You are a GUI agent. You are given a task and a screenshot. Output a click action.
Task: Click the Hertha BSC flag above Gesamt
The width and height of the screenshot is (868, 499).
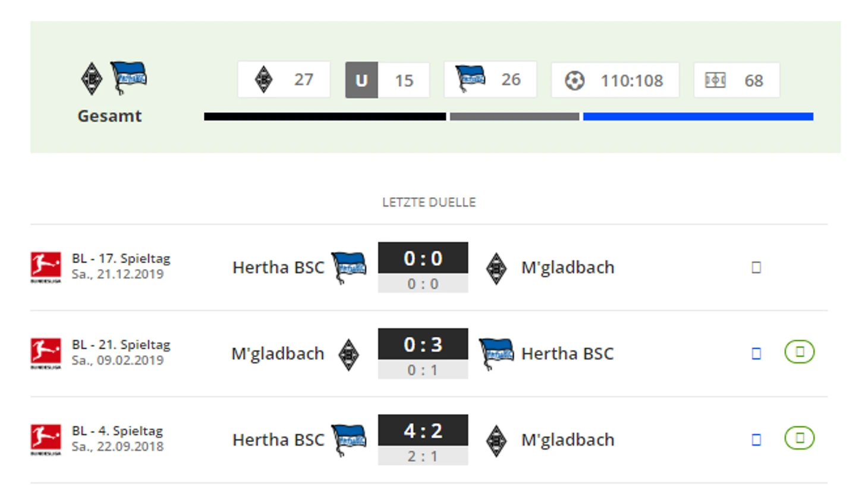click(x=128, y=78)
